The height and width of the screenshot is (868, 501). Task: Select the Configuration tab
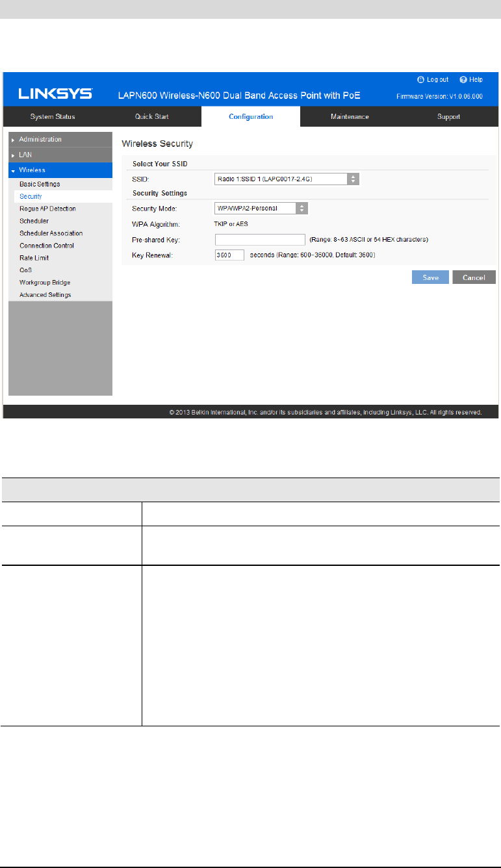(x=251, y=116)
